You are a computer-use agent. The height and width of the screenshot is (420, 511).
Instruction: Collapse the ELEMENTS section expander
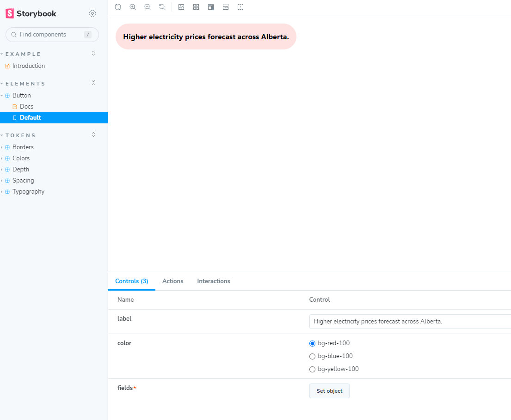pos(93,83)
